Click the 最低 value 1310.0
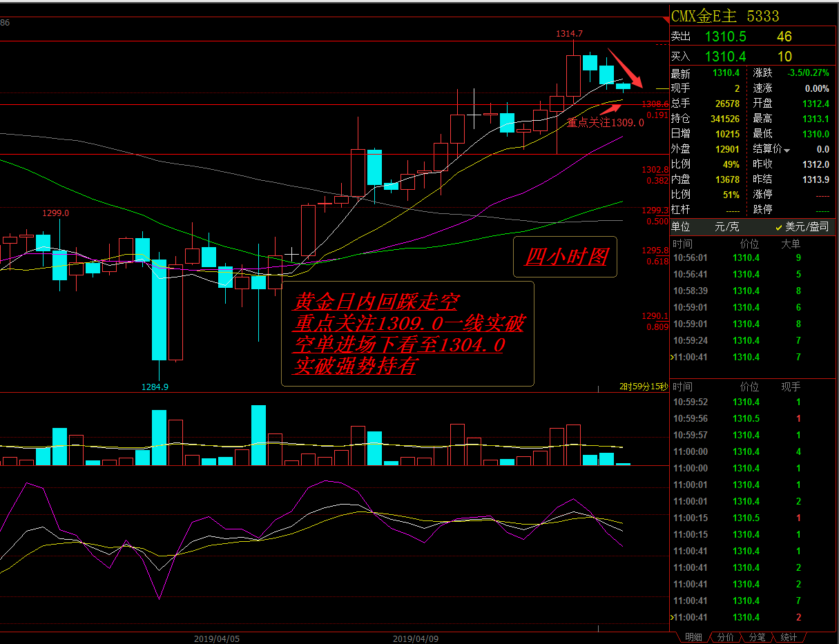The height and width of the screenshot is (644, 839). click(x=816, y=134)
